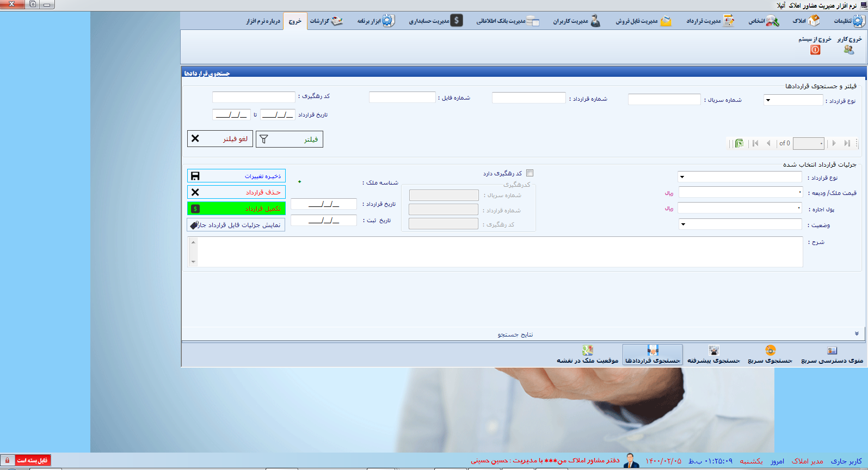Click the envelope icon of مدیریت فایل فروش

click(666, 21)
